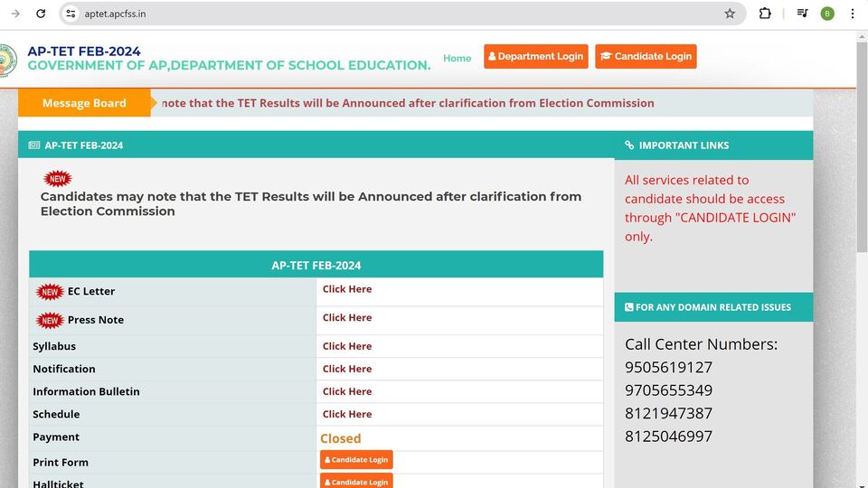Open the green profile avatar 'B'

(x=827, y=14)
